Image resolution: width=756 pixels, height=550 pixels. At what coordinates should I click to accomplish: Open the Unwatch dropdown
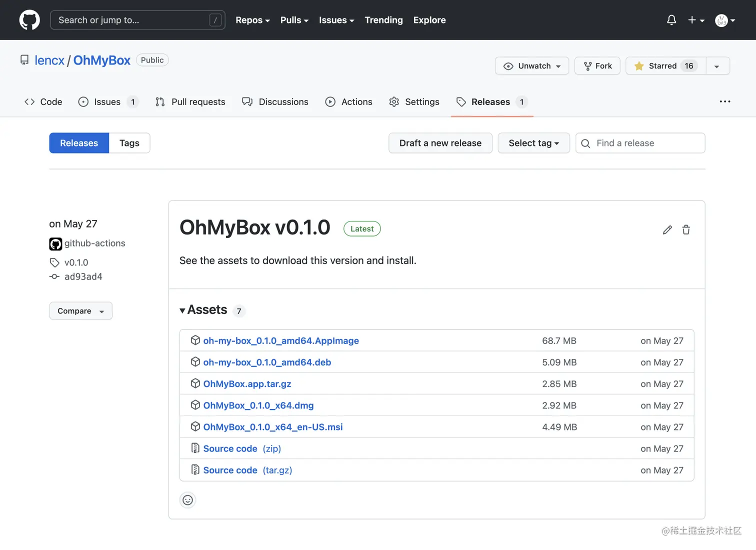[532, 66]
